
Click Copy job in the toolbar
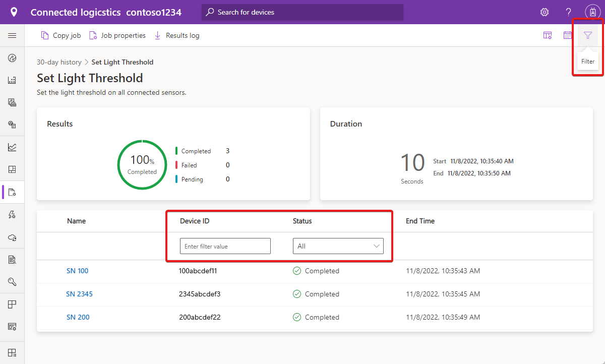[61, 35]
